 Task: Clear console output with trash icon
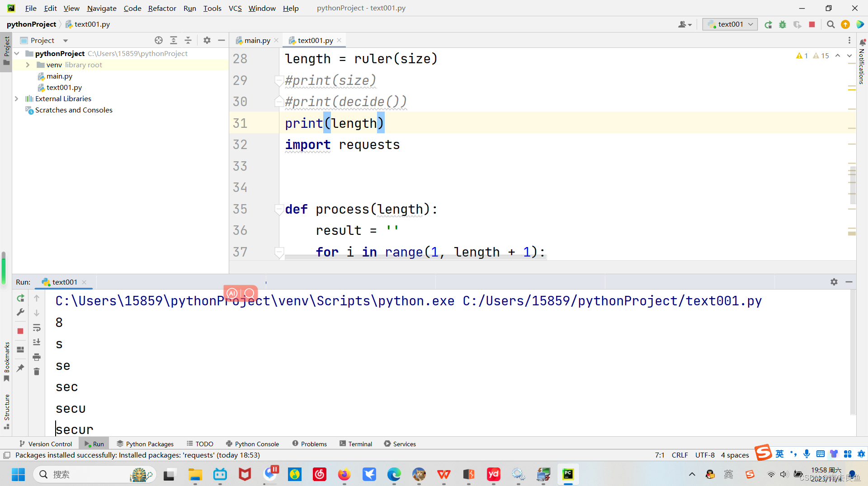pos(37,371)
